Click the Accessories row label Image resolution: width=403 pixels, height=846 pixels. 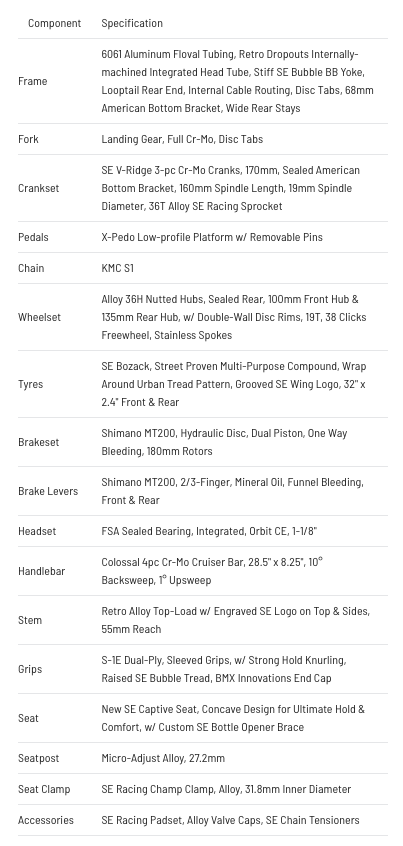pos(45,820)
